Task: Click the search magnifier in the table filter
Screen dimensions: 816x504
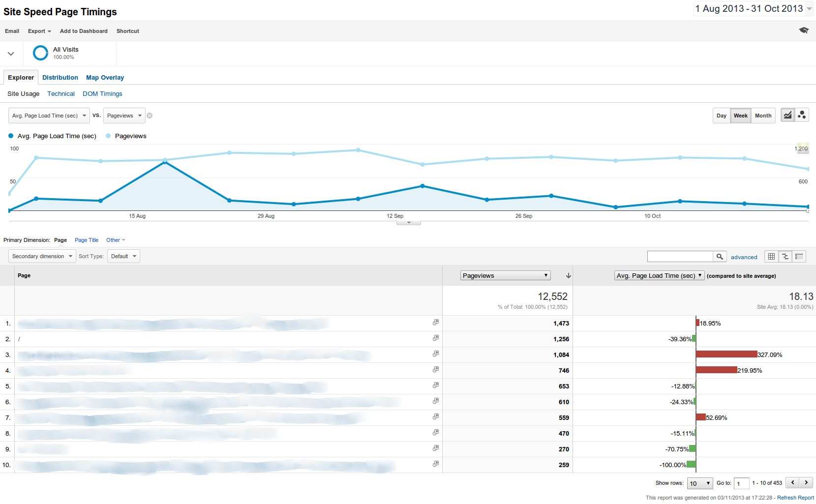Action: 719,256
